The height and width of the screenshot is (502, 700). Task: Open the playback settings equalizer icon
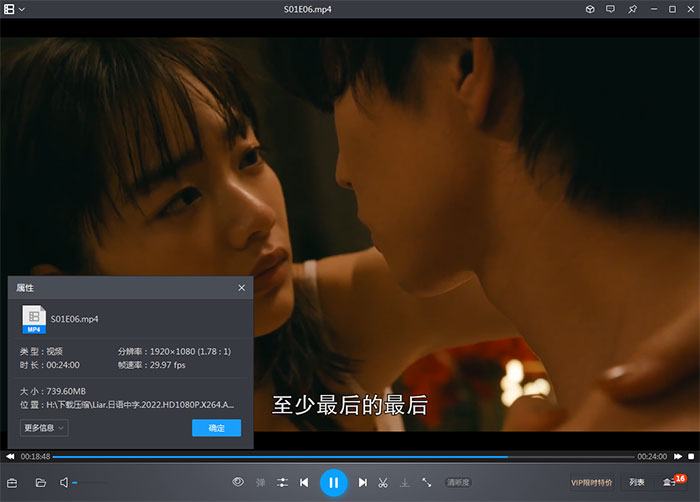(x=283, y=483)
